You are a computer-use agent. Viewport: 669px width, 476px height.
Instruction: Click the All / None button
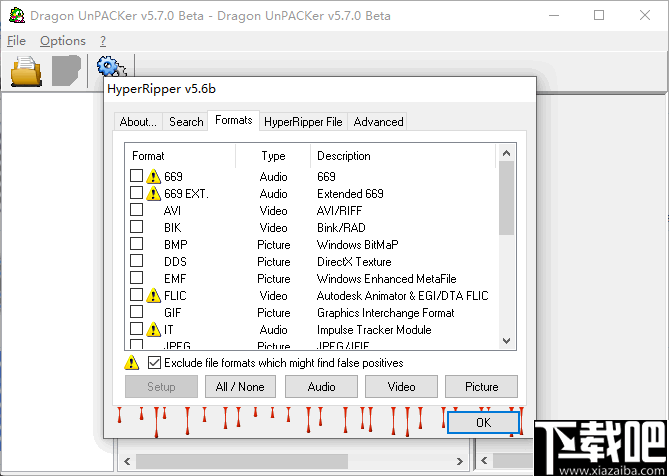click(240, 387)
